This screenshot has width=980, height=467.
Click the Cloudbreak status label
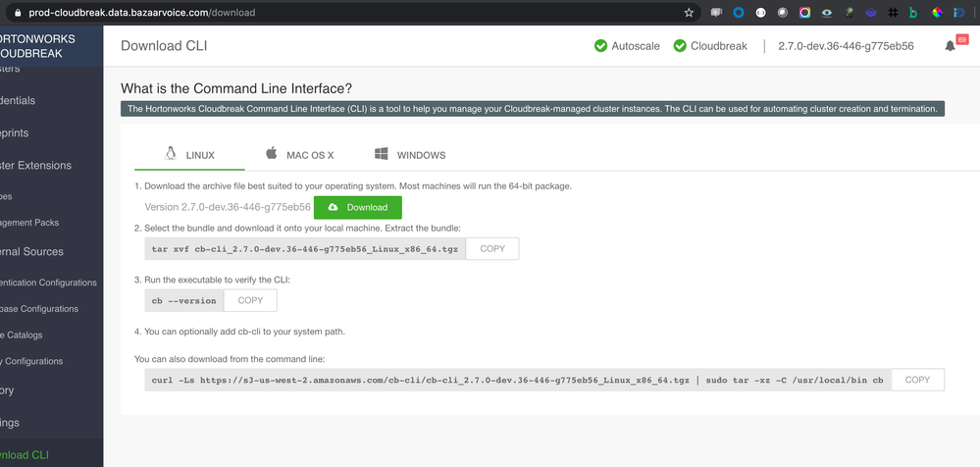[719, 46]
